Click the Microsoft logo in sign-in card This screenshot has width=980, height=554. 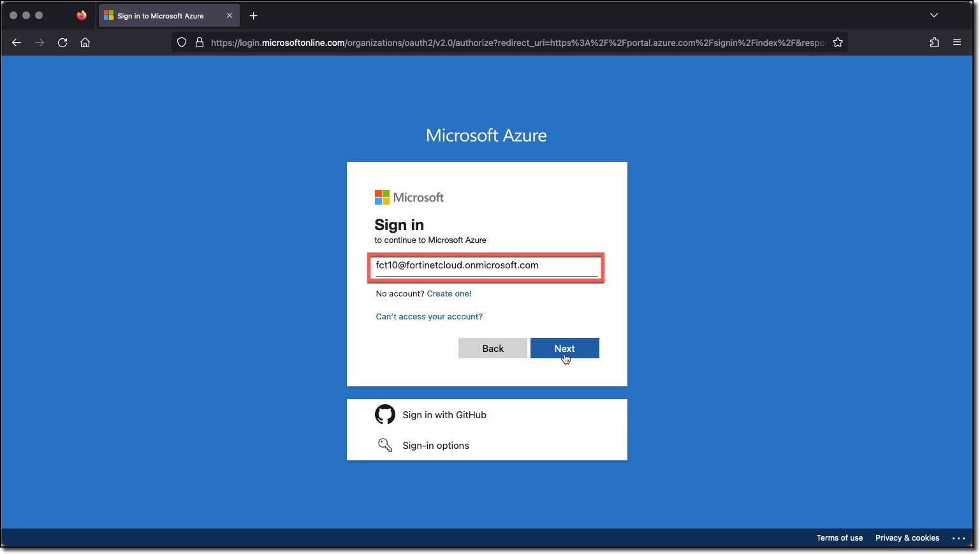409,198
